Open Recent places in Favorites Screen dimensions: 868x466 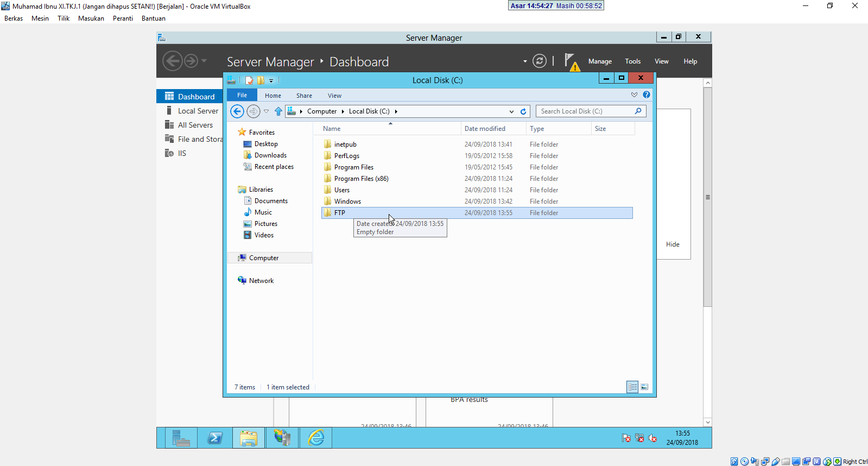274,167
